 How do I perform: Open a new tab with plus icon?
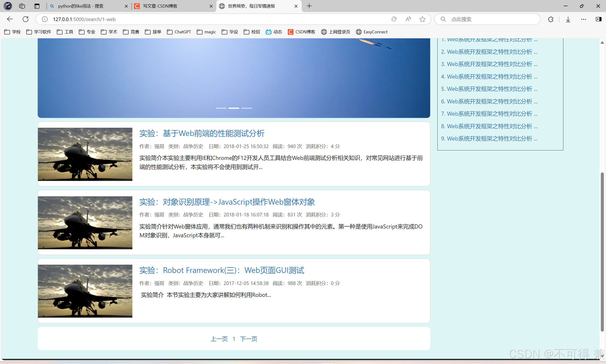(309, 6)
